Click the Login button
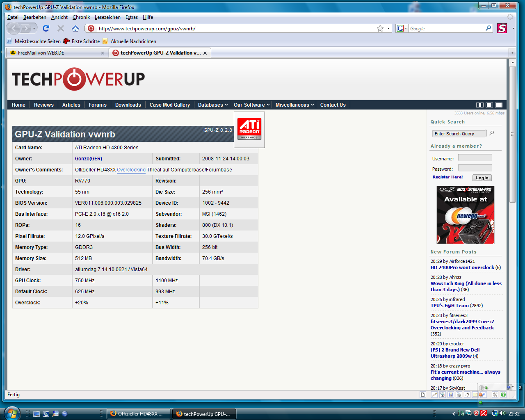 click(482, 178)
